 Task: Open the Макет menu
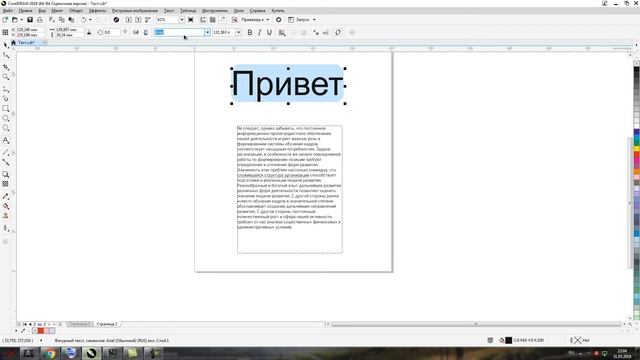57,11
